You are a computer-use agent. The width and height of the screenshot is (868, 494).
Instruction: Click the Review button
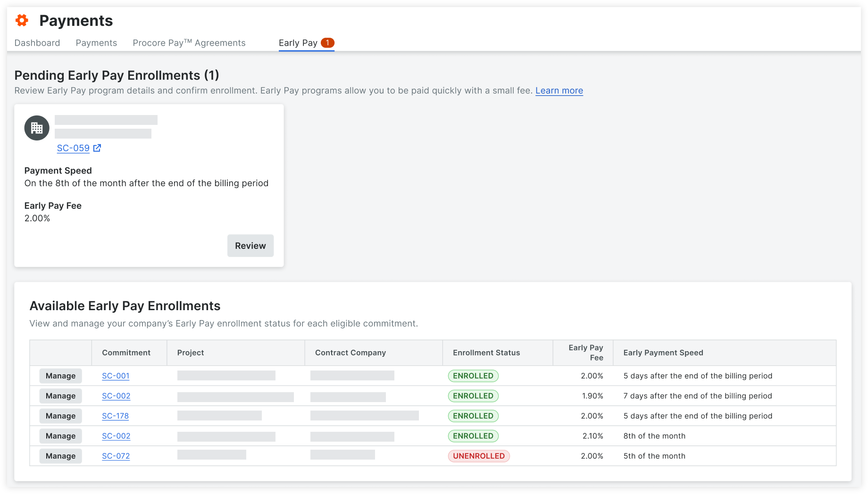pyautogui.click(x=250, y=246)
